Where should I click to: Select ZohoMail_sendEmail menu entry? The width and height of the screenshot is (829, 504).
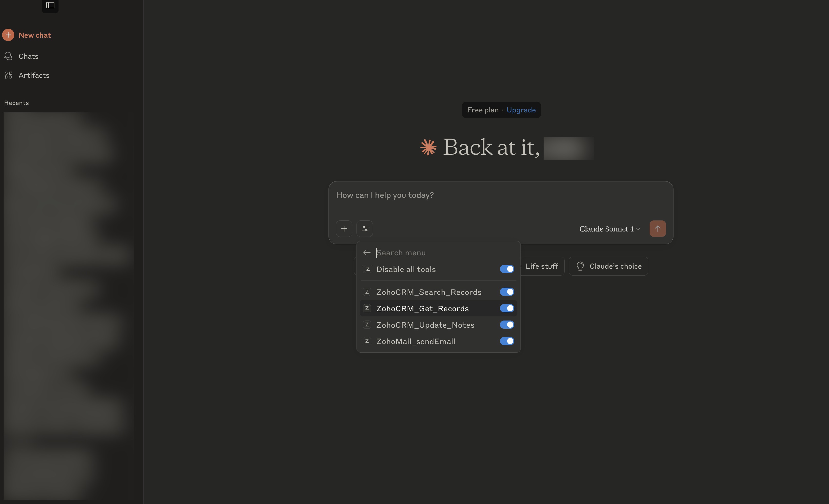pyautogui.click(x=416, y=342)
